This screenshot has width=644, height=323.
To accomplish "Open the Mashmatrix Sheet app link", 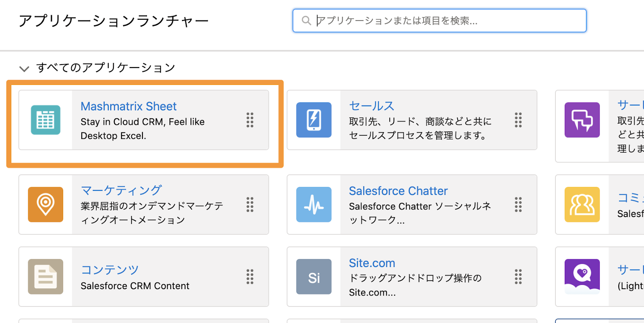I will click(x=128, y=106).
